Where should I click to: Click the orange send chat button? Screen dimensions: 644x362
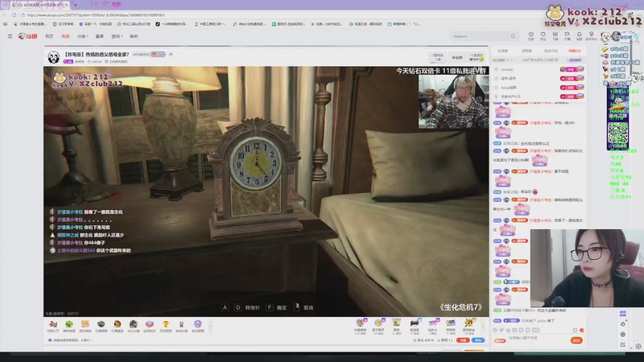pyautogui.click(x=576, y=340)
